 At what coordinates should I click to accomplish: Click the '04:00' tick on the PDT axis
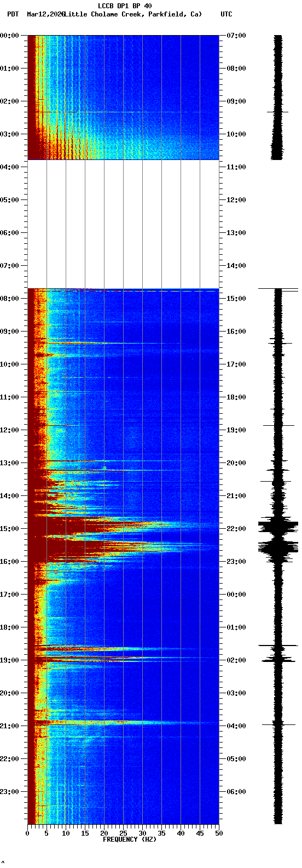pyautogui.click(x=9, y=167)
